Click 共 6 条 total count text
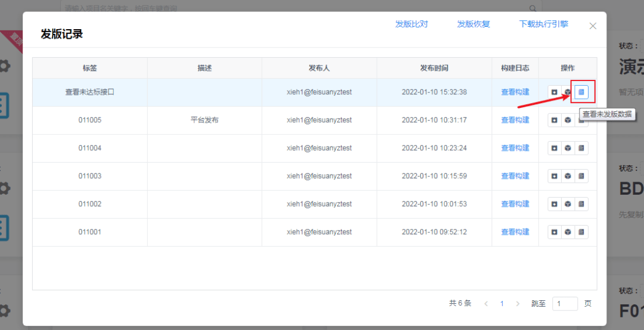 coord(460,303)
